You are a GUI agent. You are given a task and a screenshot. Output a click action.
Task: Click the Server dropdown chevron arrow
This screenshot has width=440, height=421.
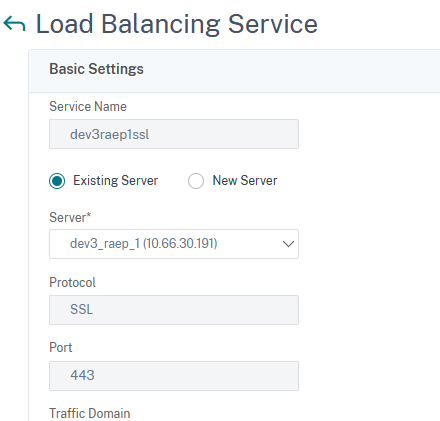click(288, 244)
